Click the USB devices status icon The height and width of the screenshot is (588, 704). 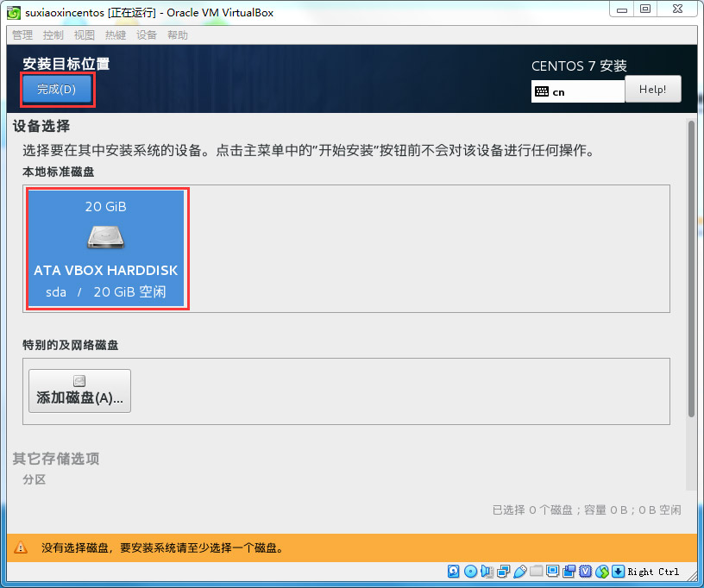click(x=520, y=572)
